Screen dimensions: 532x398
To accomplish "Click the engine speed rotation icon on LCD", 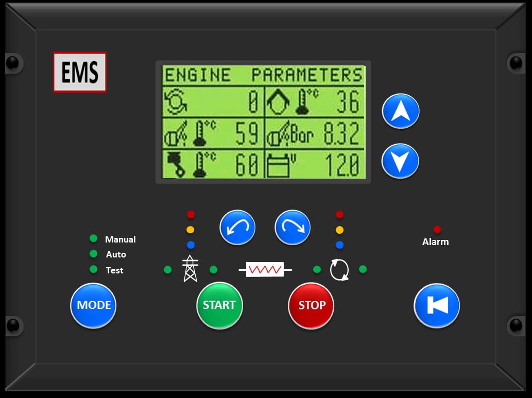I will [176, 102].
